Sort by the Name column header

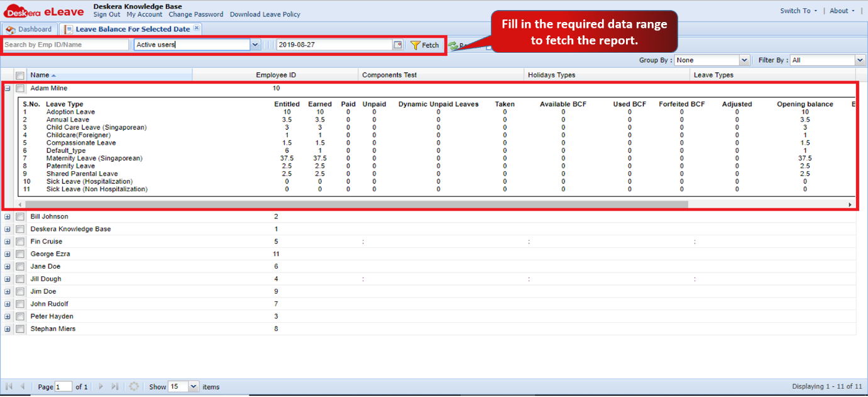(109, 75)
